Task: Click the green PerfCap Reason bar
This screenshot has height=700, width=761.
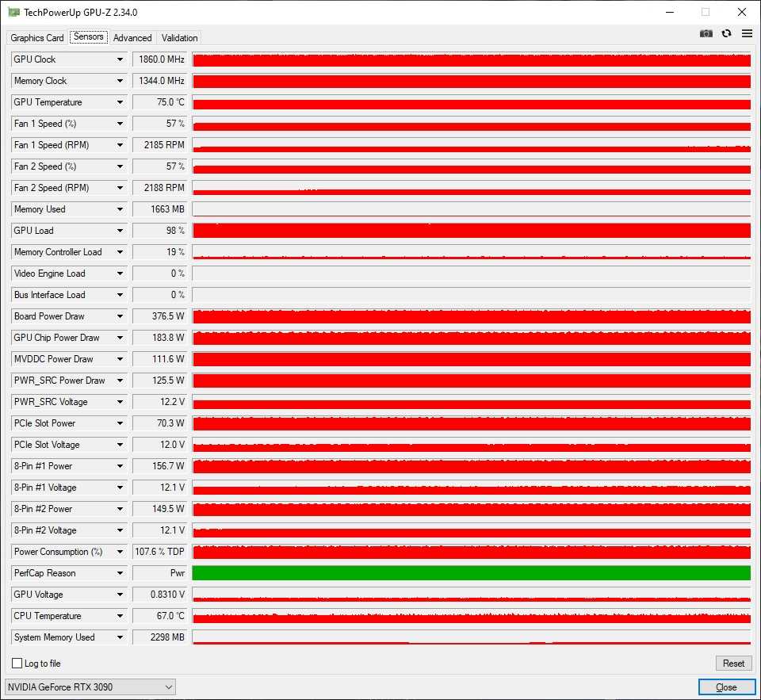Action: [471, 573]
